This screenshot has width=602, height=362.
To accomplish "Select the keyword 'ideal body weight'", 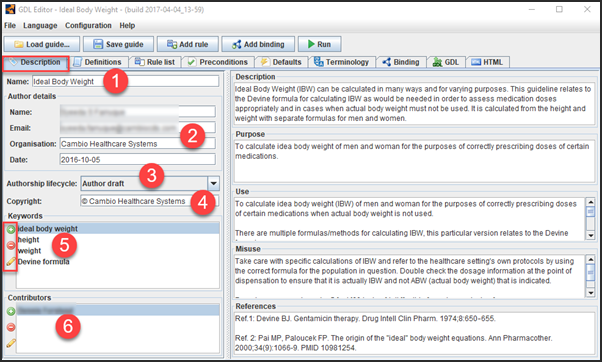I will point(118,228).
